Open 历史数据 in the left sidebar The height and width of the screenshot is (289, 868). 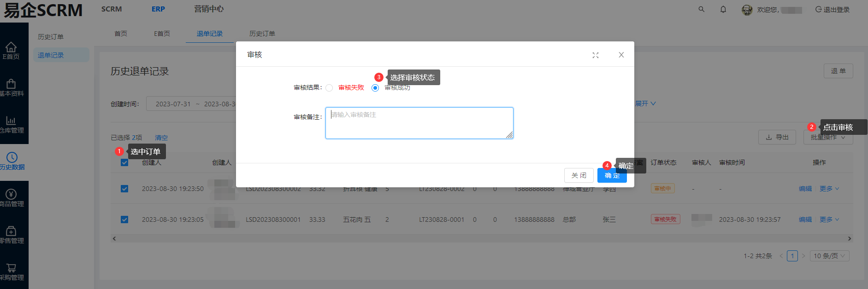tap(12, 161)
